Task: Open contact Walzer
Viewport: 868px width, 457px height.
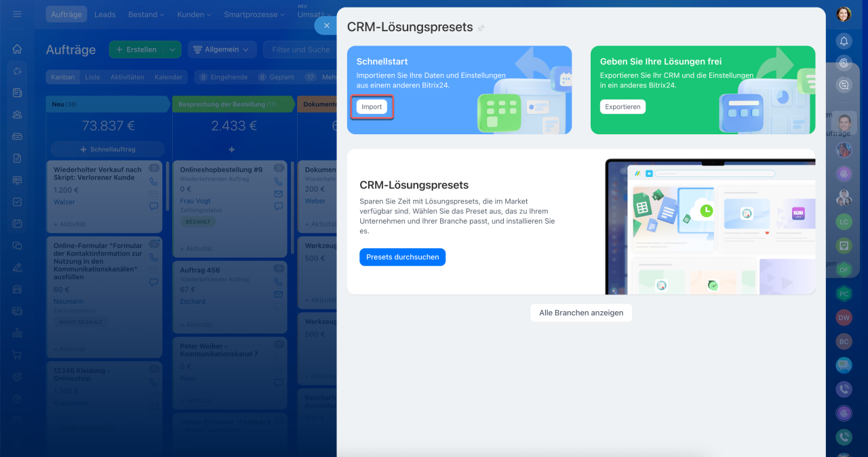Action: (64, 202)
